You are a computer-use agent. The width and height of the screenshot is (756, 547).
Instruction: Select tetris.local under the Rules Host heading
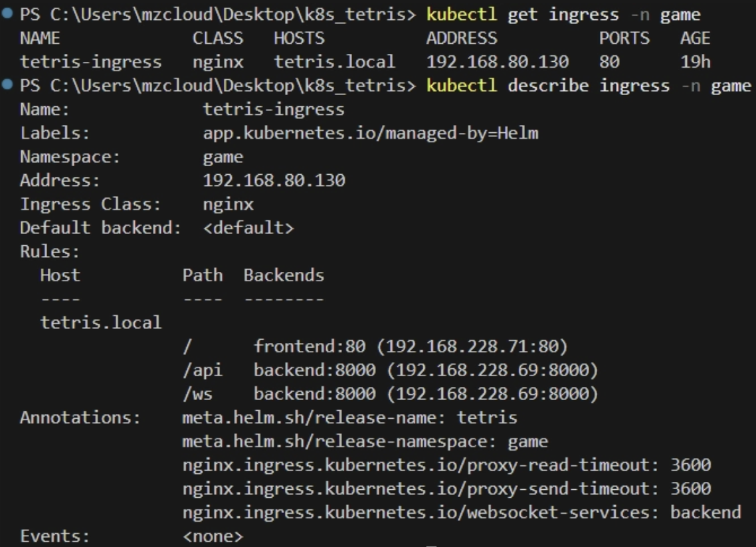(x=101, y=323)
